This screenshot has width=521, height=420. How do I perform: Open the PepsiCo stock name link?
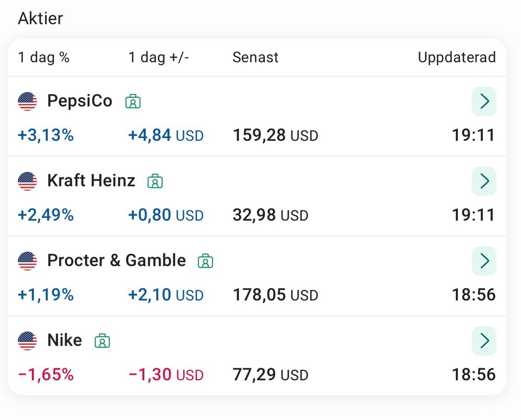click(80, 101)
